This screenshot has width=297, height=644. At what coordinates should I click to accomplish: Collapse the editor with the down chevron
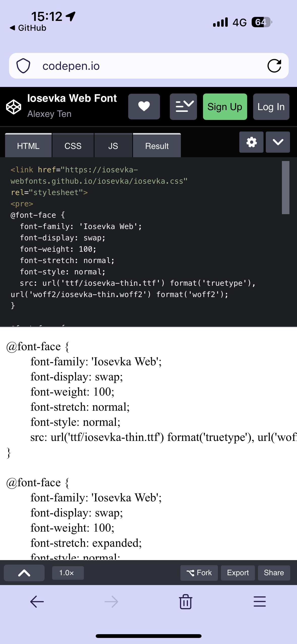point(278,142)
